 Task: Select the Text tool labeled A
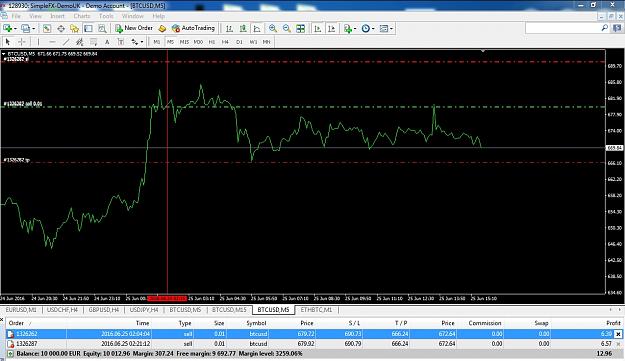(x=107, y=42)
